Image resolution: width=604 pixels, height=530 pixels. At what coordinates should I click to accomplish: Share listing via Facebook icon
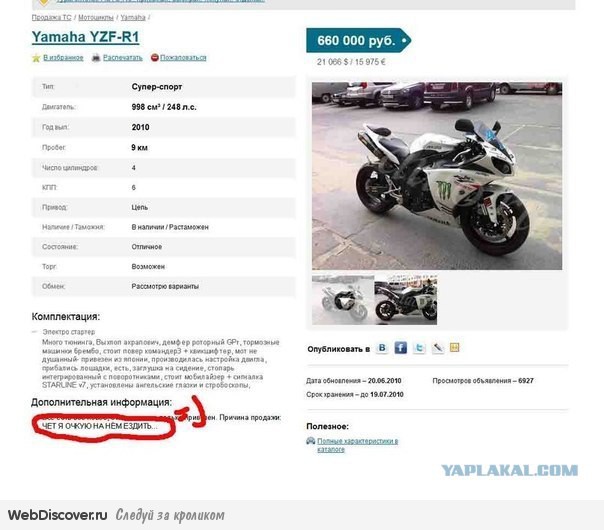point(401,348)
